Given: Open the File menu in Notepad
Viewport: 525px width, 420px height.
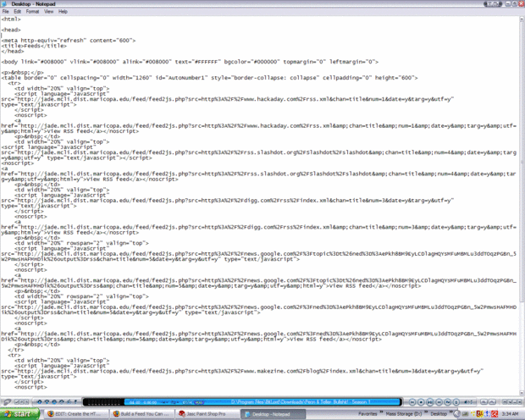Looking at the screenshot, I should (5, 12).
